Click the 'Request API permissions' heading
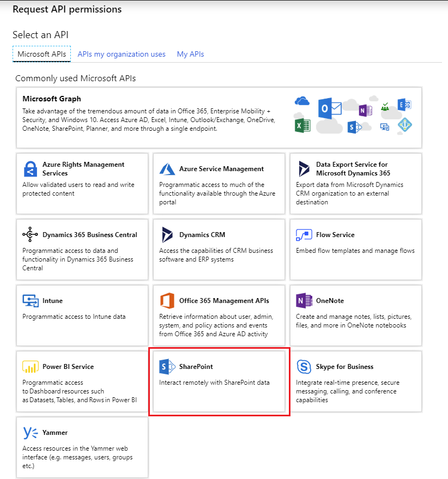 click(x=67, y=9)
